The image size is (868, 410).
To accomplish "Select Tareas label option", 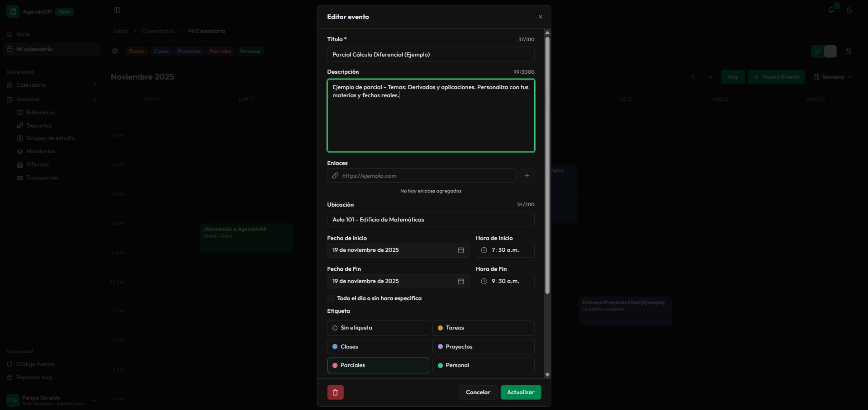I will point(484,328).
